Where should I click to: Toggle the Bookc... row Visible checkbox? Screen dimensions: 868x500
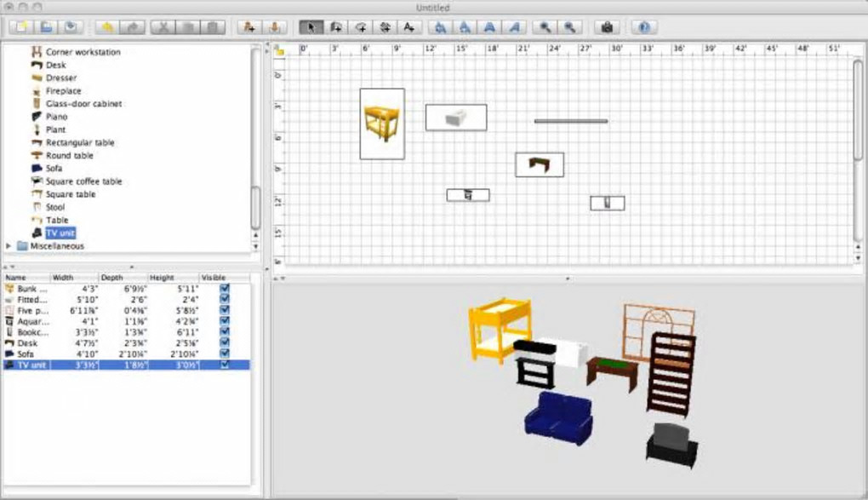pyautogui.click(x=224, y=332)
